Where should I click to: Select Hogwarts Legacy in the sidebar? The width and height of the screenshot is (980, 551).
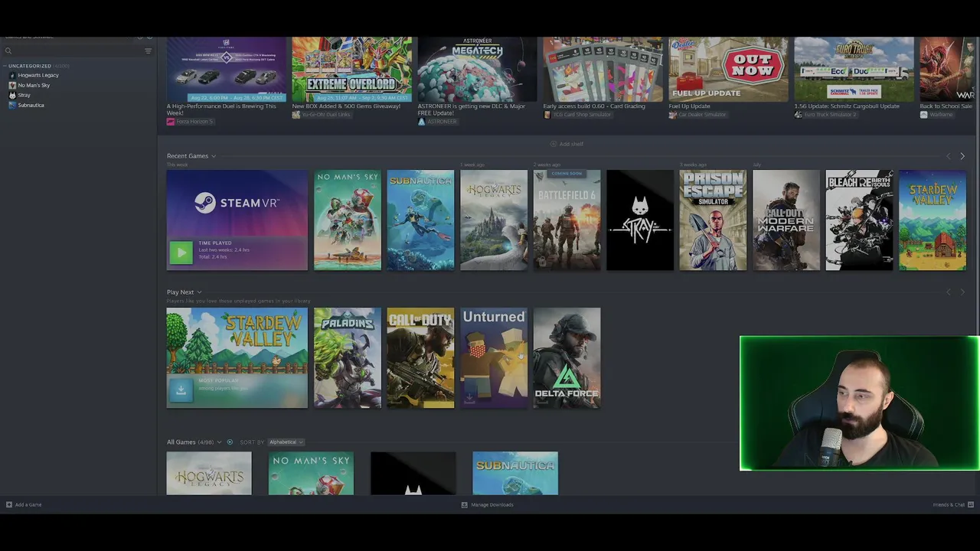point(38,75)
